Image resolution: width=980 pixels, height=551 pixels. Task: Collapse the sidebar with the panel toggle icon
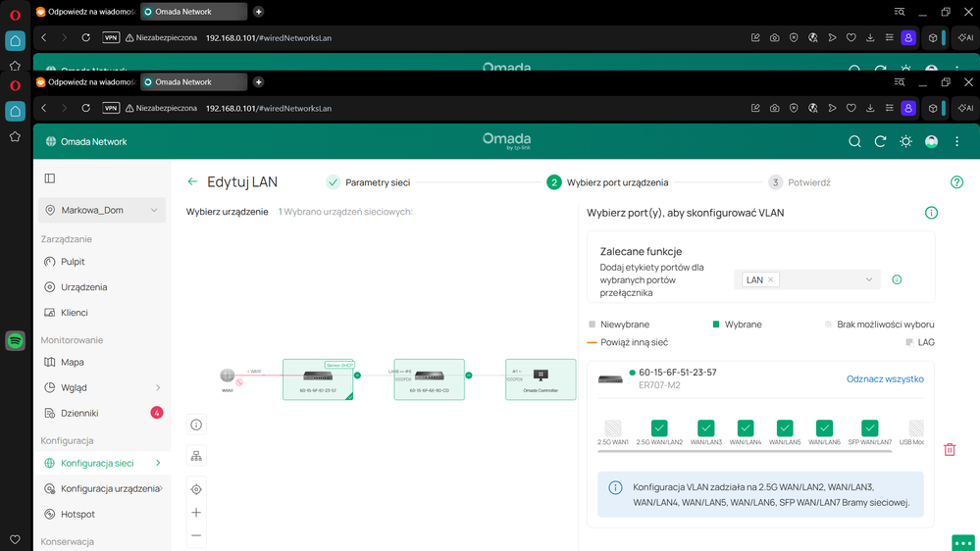click(x=50, y=178)
